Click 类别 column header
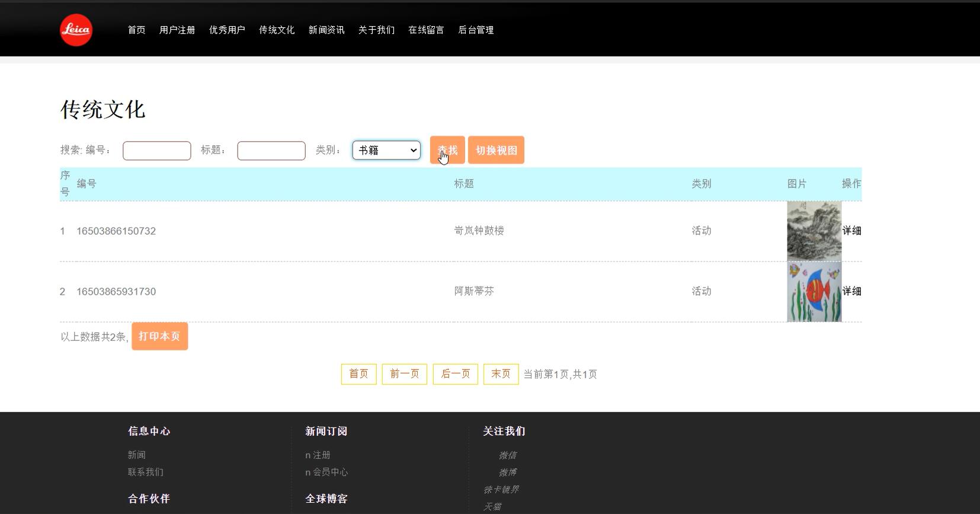Image resolution: width=980 pixels, height=514 pixels. click(701, 184)
